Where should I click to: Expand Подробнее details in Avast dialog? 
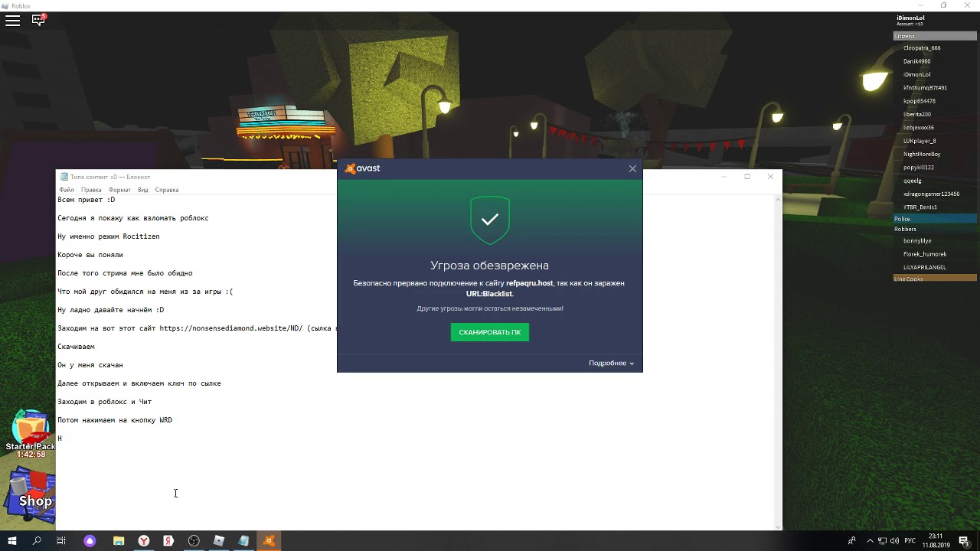[612, 363]
